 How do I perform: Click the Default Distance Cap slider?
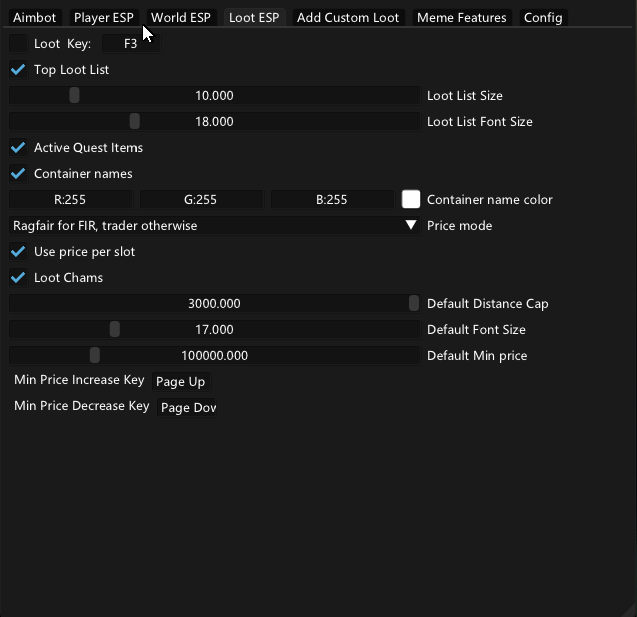click(x=214, y=304)
